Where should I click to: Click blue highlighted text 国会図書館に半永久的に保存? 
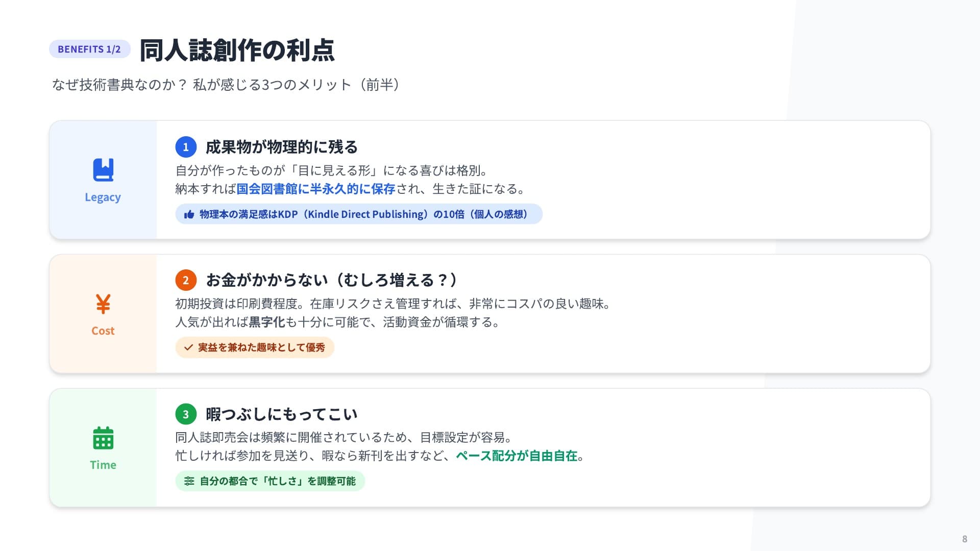click(316, 189)
